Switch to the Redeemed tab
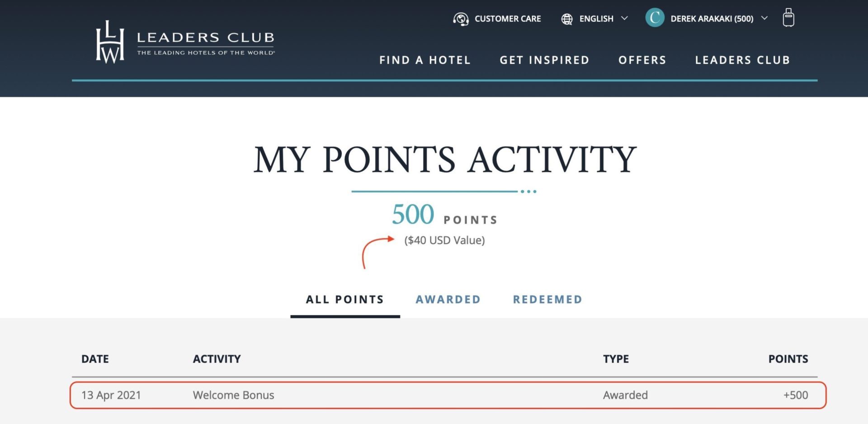This screenshot has height=424, width=868. point(547,300)
